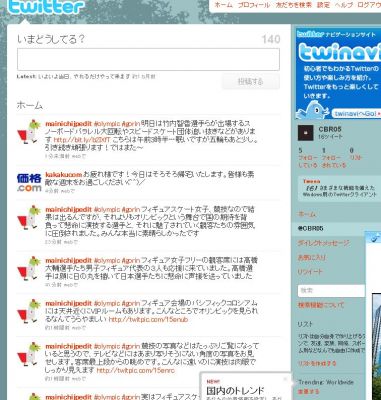Click the CBR05 profile avatar in sidebar
381x400 pixels.
305,133
